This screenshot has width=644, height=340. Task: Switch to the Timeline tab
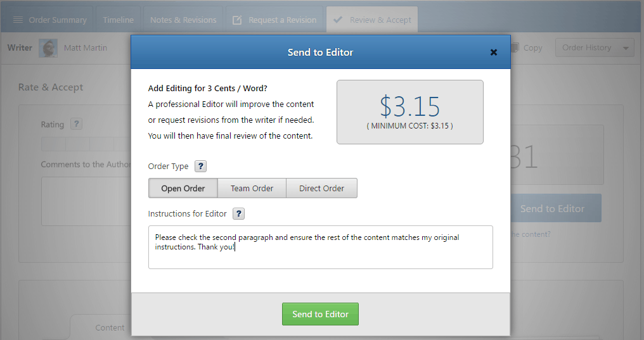point(118,20)
